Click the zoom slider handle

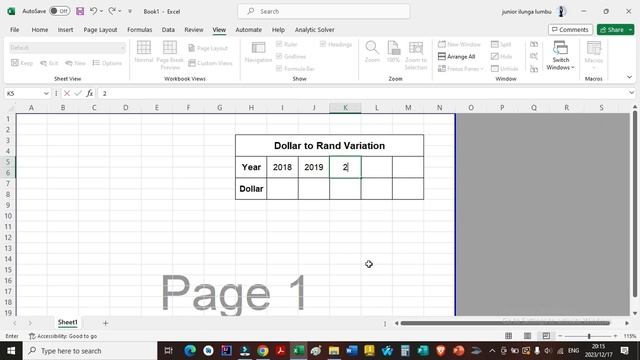[x=589, y=336]
